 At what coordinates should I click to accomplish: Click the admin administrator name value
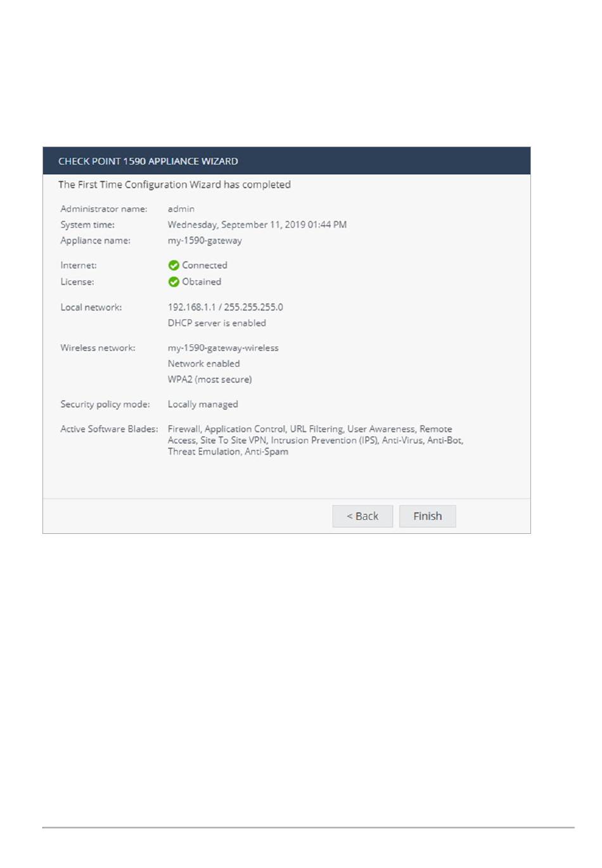click(x=181, y=209)
